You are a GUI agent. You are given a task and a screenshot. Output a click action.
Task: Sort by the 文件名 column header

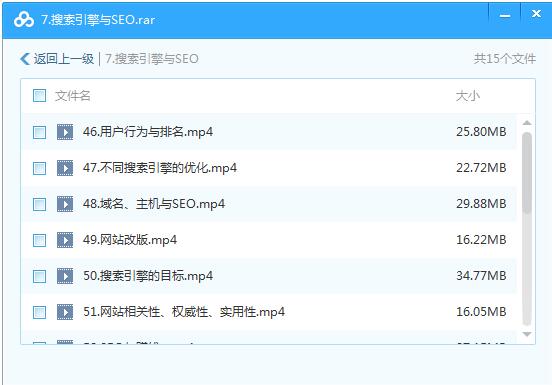pyautogui.click(x=73, y=96)
